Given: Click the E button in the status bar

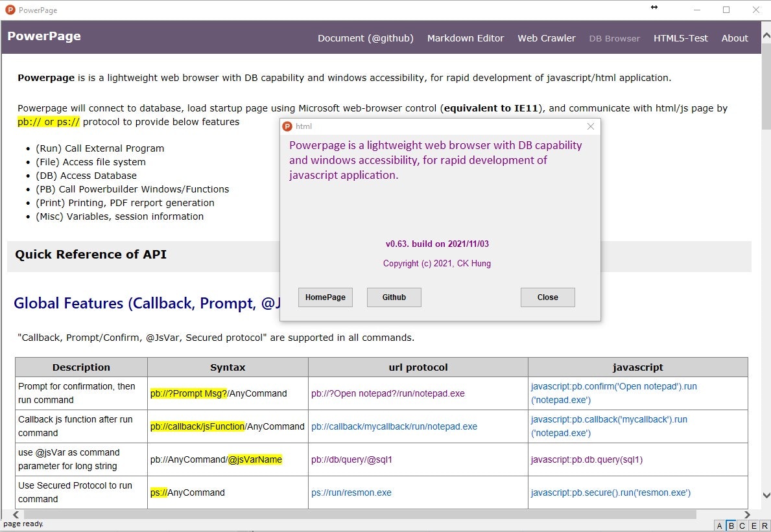Looking at the screenshot, I should click(x=753, y=526).
